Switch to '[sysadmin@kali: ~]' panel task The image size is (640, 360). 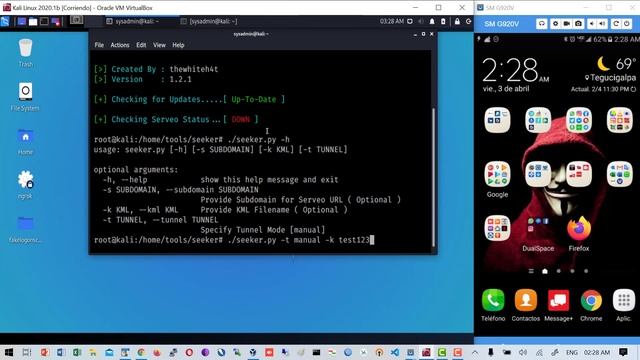(x=209, y=21)
